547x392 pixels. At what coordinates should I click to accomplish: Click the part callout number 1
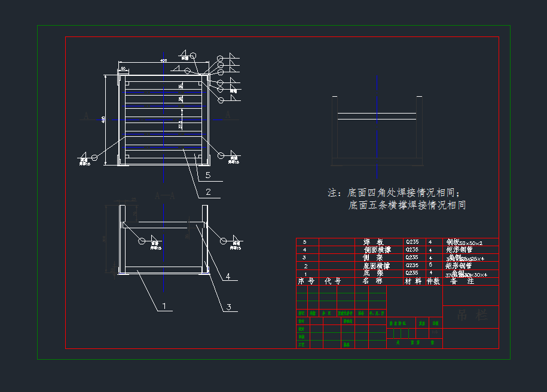[163, 306]
